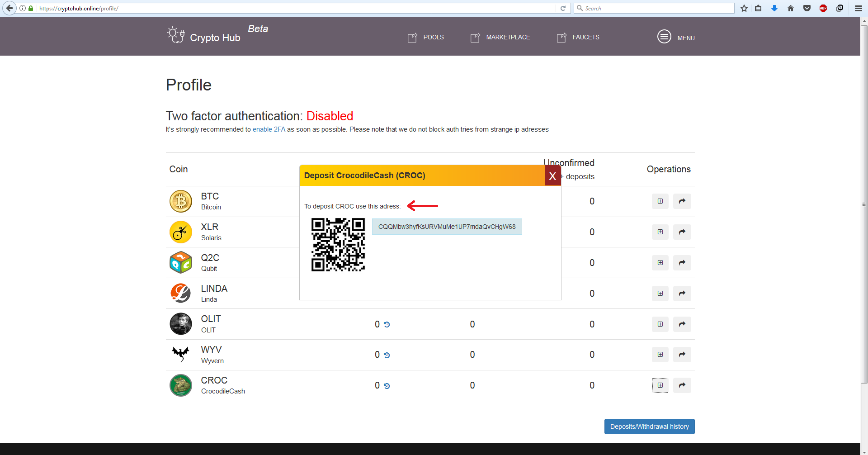Open the browser hamburger menu
The height and width of the screenshot is (455, 868).
coord(859,8)
